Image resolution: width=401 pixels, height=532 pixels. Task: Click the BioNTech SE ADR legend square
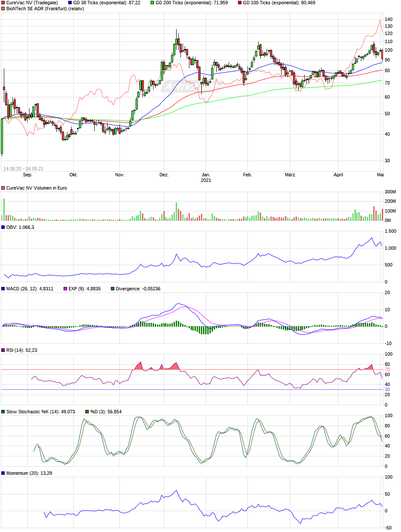(x=3, y=9)
